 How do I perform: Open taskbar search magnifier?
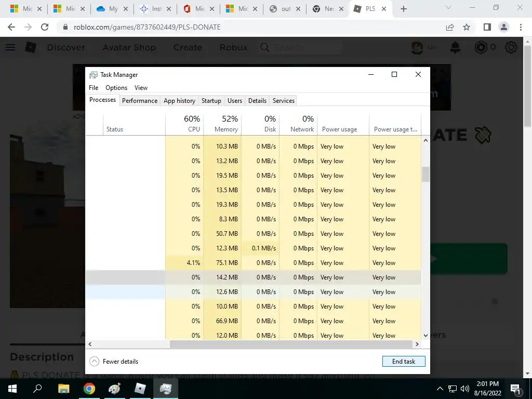pyautogui.click(x=37, y=389)
